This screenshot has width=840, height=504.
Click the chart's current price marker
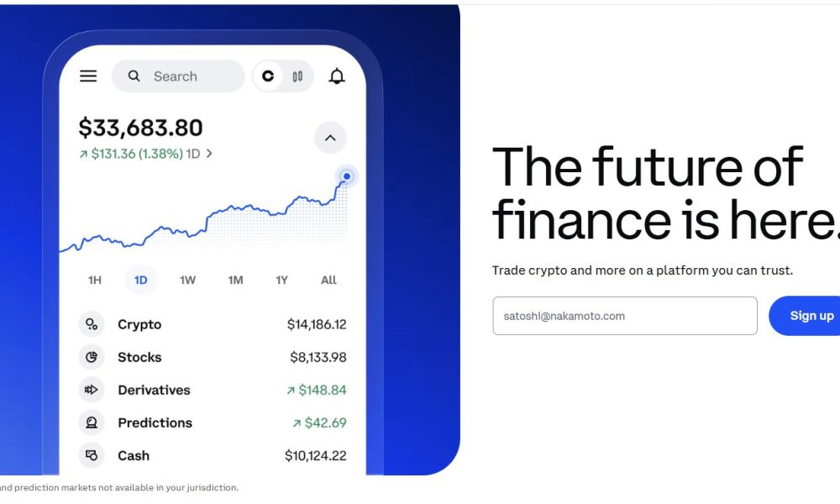(346, 176)
